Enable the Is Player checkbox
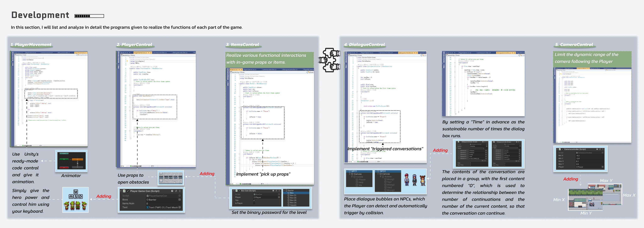644x228 pixels. [x=254, y=203]
